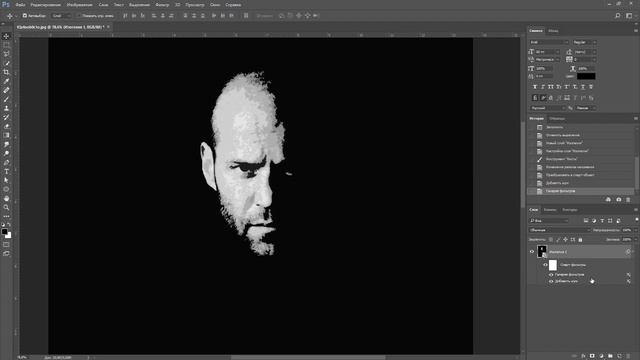Viewport: 640px width, 360px height.
Task: Click the text color swatch in Символ panel
Action: (x=586, y=76)
